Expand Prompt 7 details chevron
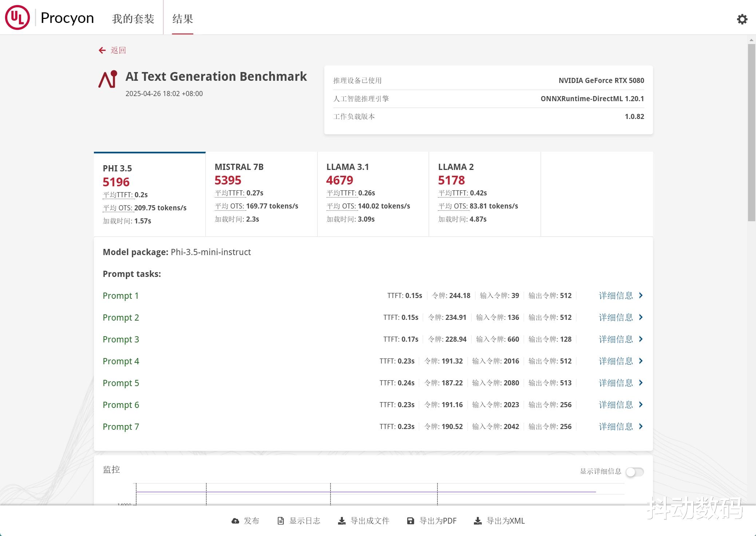Screen dimensions: 756x536 coord(641,426)
